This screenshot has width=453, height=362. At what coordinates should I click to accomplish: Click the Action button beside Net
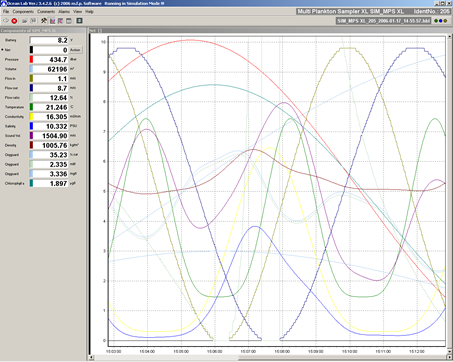(75, 50)
